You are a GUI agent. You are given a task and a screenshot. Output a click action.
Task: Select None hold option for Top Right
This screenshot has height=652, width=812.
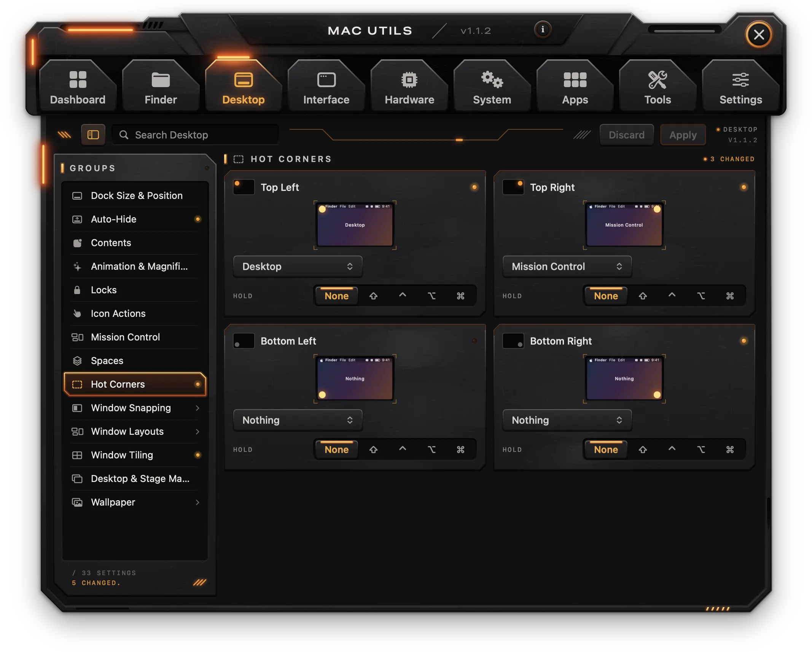click(606, 296)
